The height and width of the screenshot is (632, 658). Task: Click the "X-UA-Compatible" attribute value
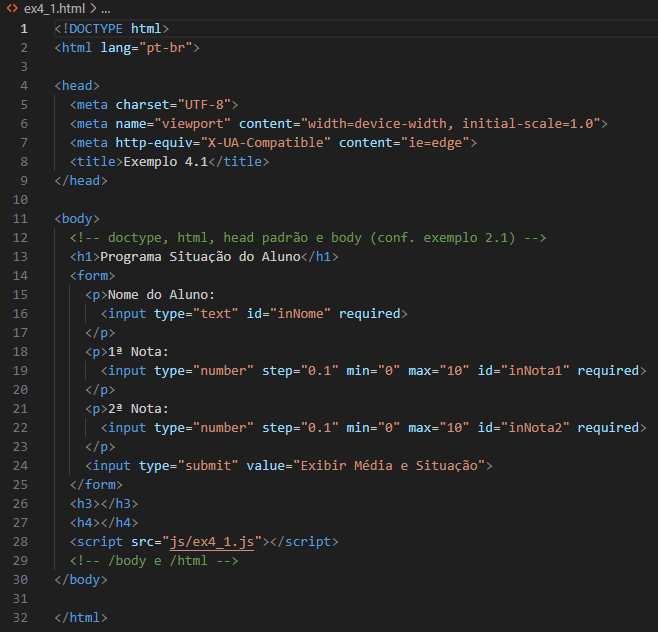(266, 143)
